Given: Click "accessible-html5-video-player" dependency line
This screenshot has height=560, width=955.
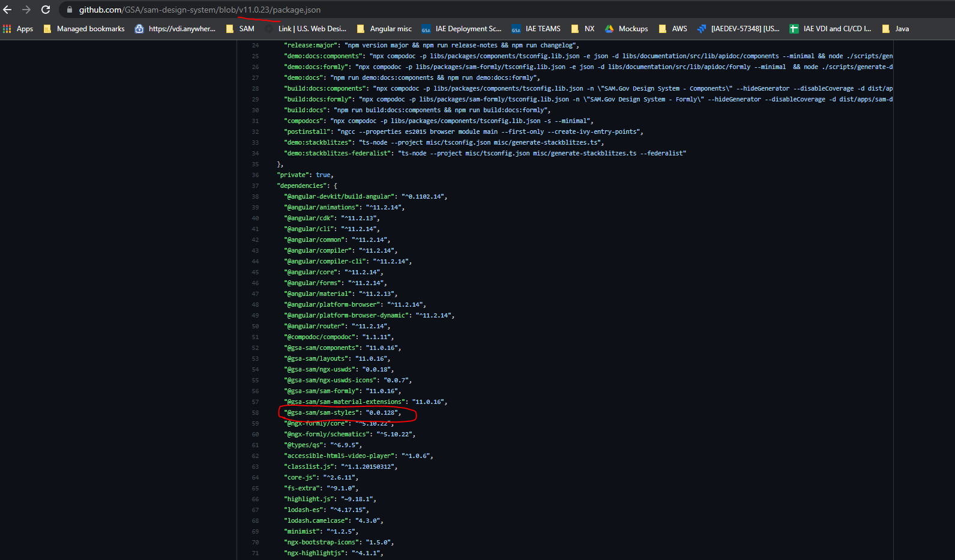Looking at the screenshot, I should (358, 456).
